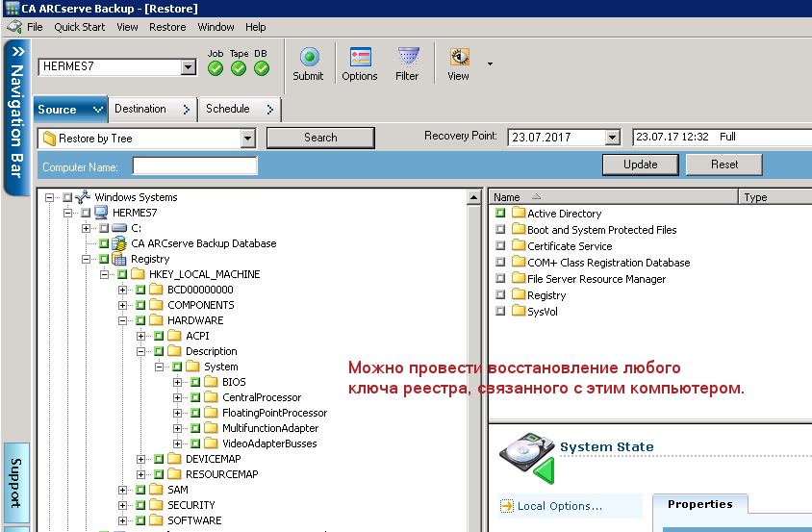Open the Restore by Tree dropdown
Screen dimensions: 812x532
[248, 139]
